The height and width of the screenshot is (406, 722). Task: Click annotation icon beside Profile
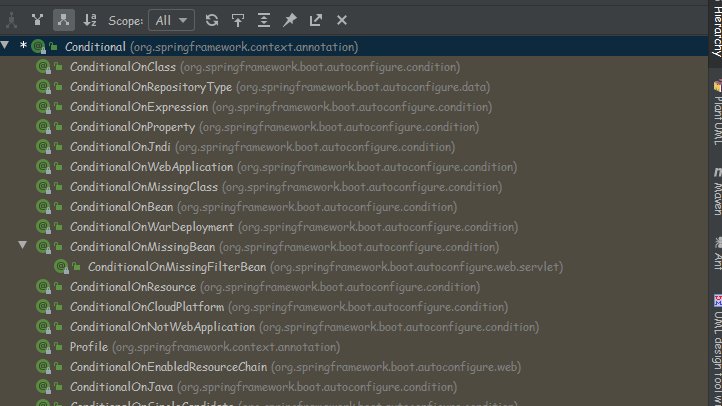(x=44, y=347)
